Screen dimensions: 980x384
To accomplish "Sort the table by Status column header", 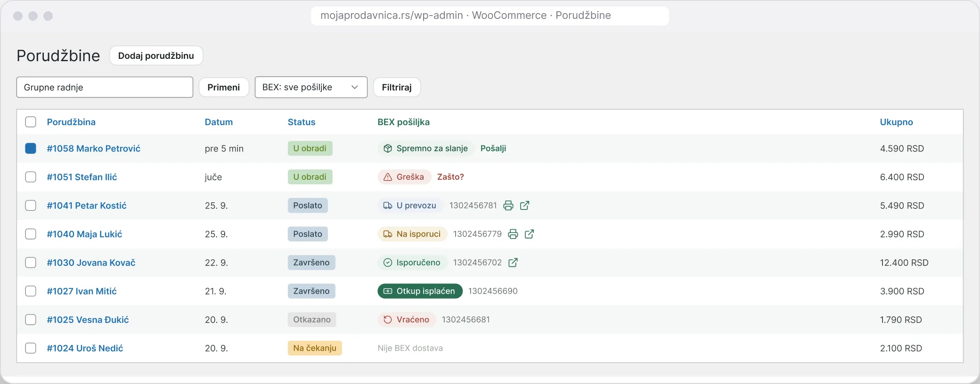I will (x=302, y=122).
